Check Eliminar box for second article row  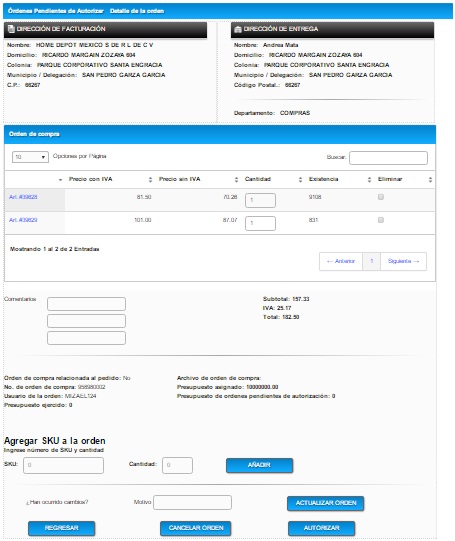coord(381,220)
